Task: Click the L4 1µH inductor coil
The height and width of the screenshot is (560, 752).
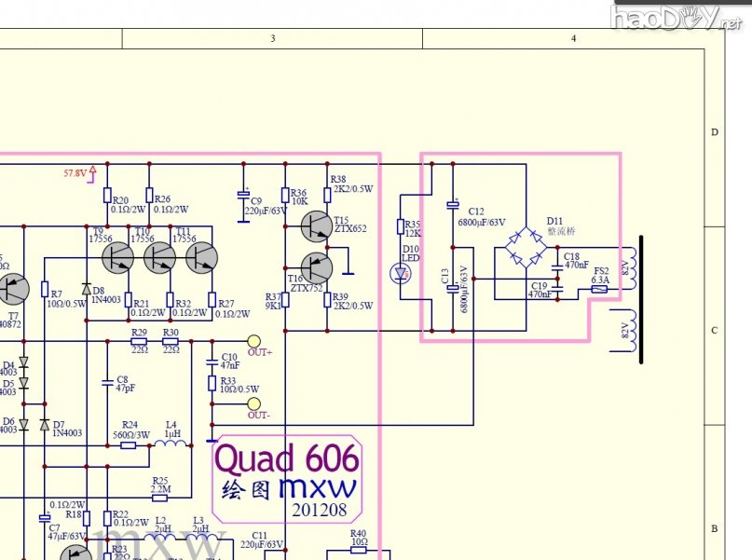Action: [169, 444]
